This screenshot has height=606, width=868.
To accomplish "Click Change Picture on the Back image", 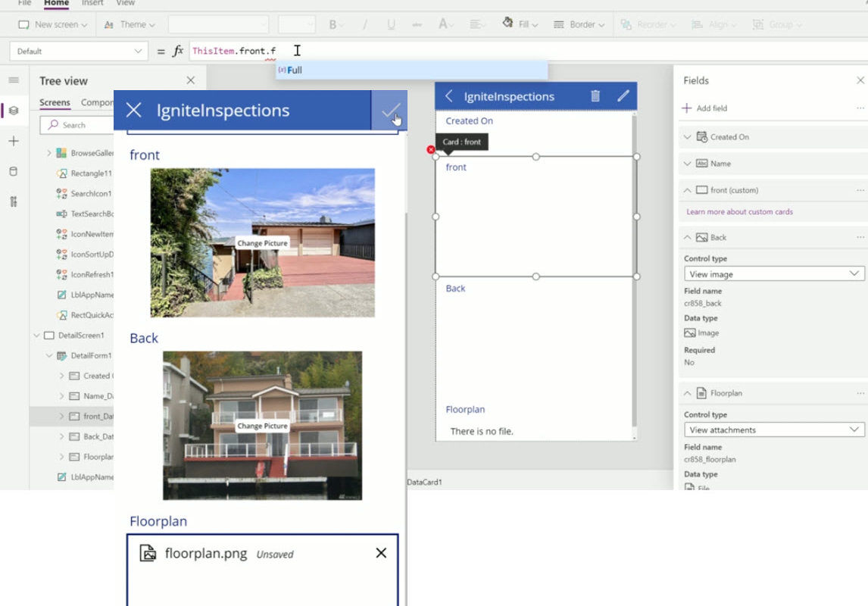I will [262, 426].
